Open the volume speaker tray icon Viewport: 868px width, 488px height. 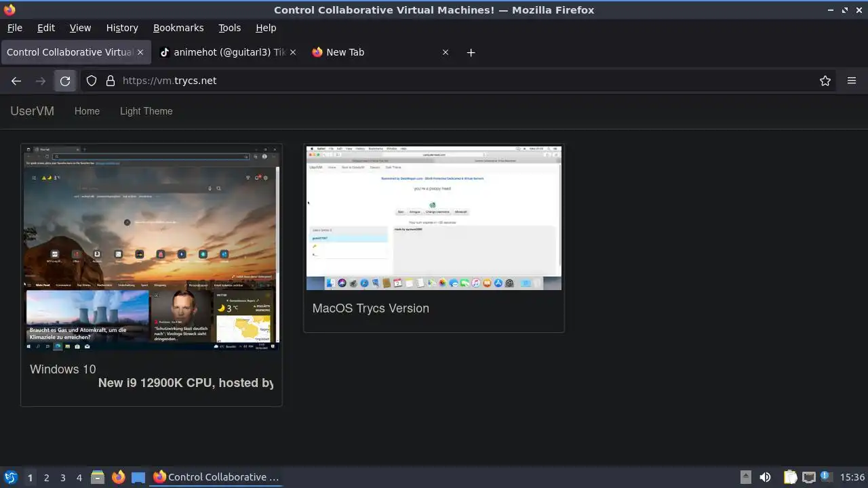click(x=765, y=477)
